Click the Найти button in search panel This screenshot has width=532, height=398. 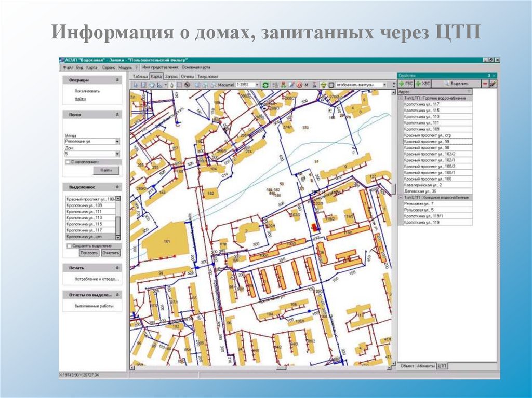click(x=106, y=170)
